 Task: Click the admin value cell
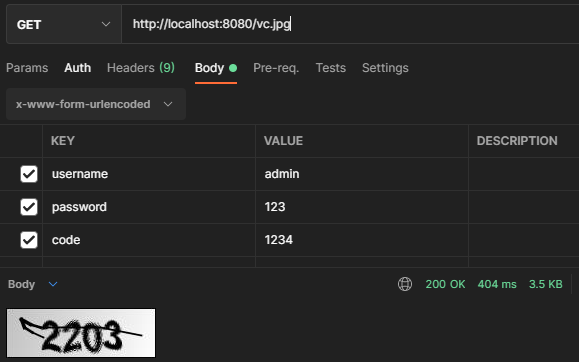point(362,174)
